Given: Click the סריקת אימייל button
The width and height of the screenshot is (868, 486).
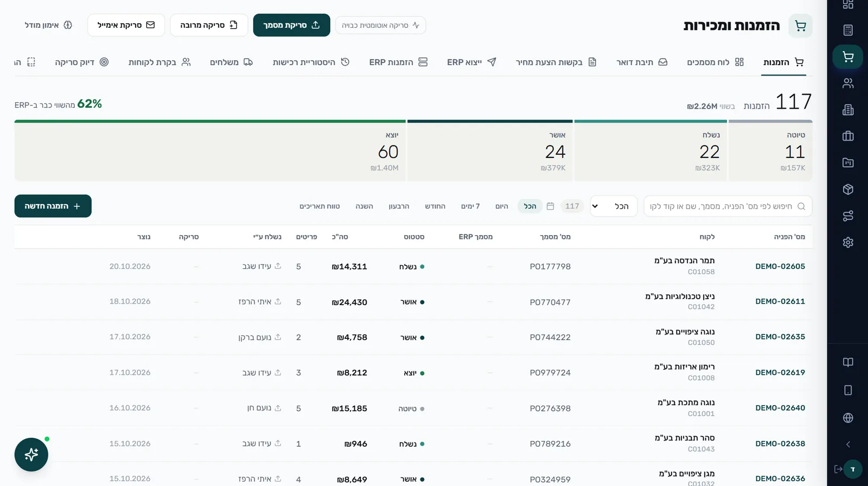Looking at the screenshot, I should (126, 26).
